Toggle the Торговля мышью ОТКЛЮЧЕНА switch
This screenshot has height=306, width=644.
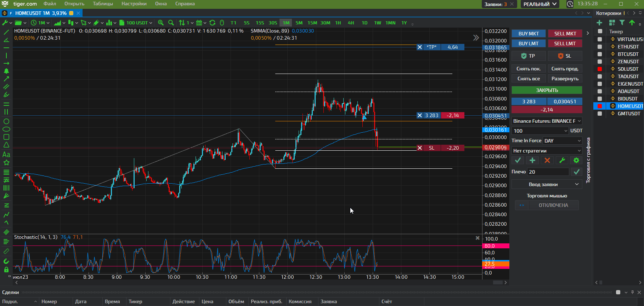coord(547,205)
